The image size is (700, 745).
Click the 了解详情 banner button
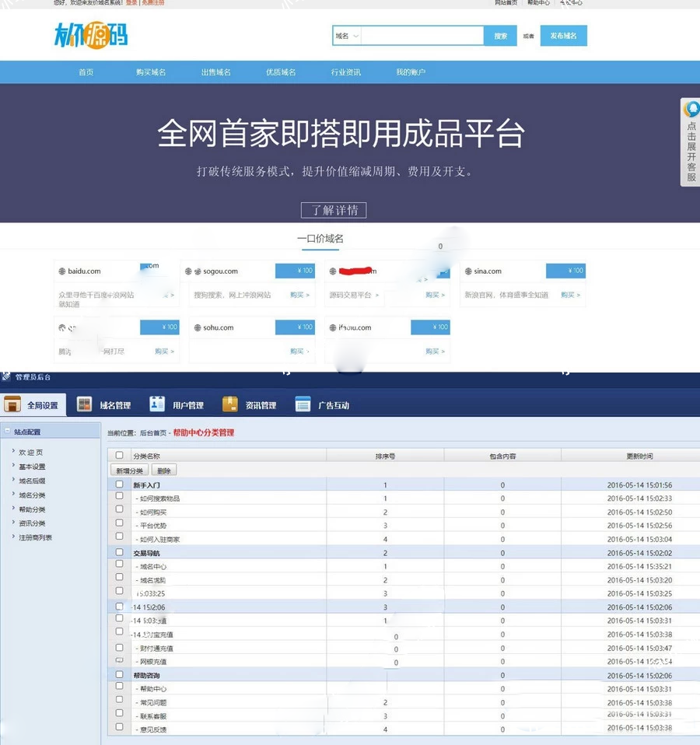(334, 210)
